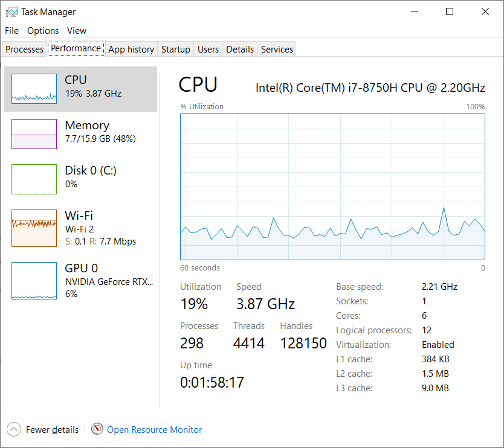Show the Users tab
The image size is (504, 448).
[x=208, y=49]
